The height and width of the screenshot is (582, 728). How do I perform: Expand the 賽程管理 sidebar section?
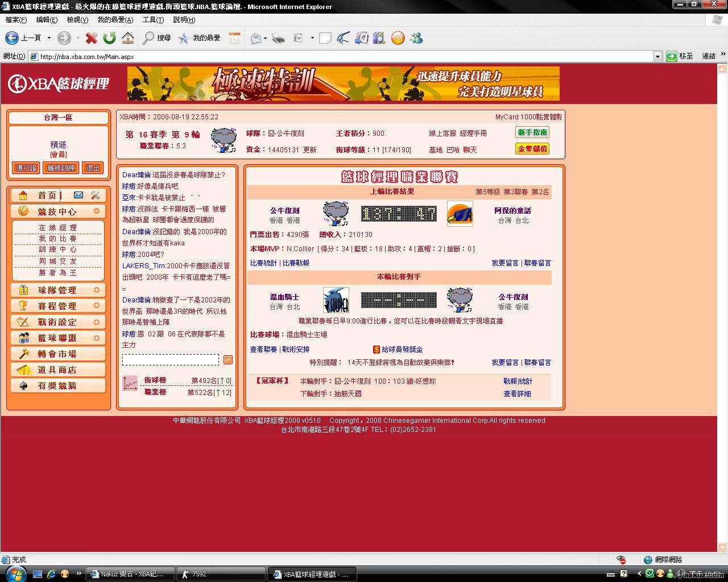point(97,306)
